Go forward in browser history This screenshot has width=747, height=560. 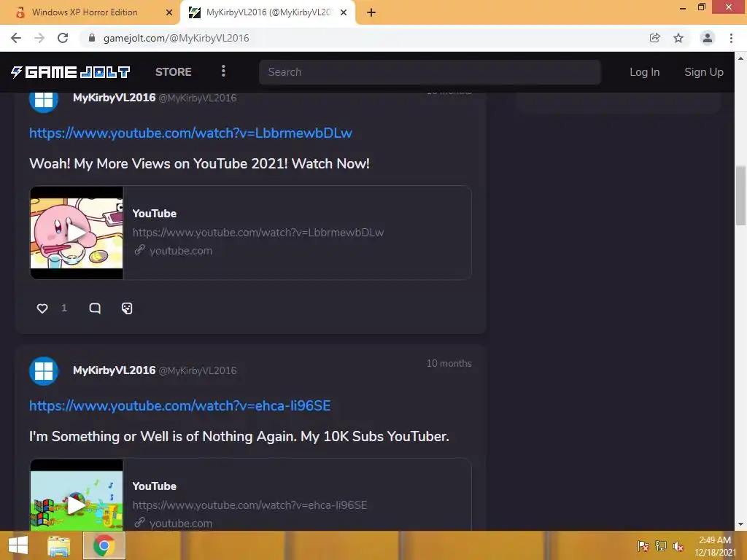(x=39, y=38)
